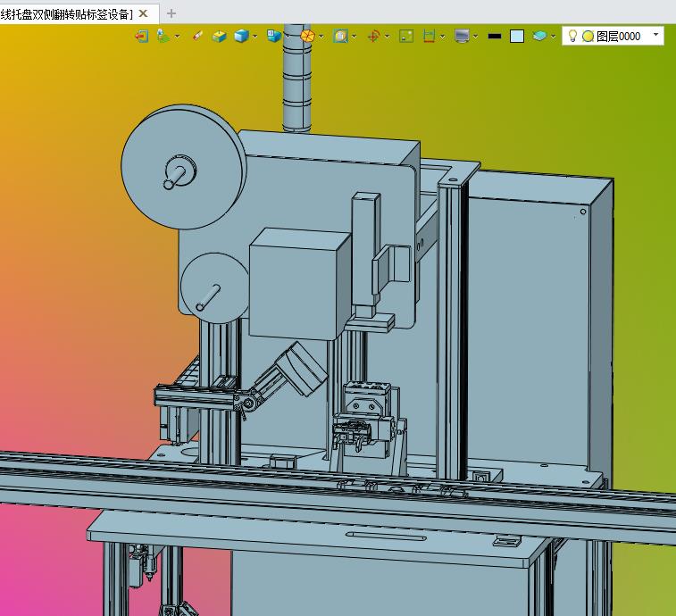676x616 pixels.
Task: Select the large box housing on labeler
Action: tap(300, 285)
